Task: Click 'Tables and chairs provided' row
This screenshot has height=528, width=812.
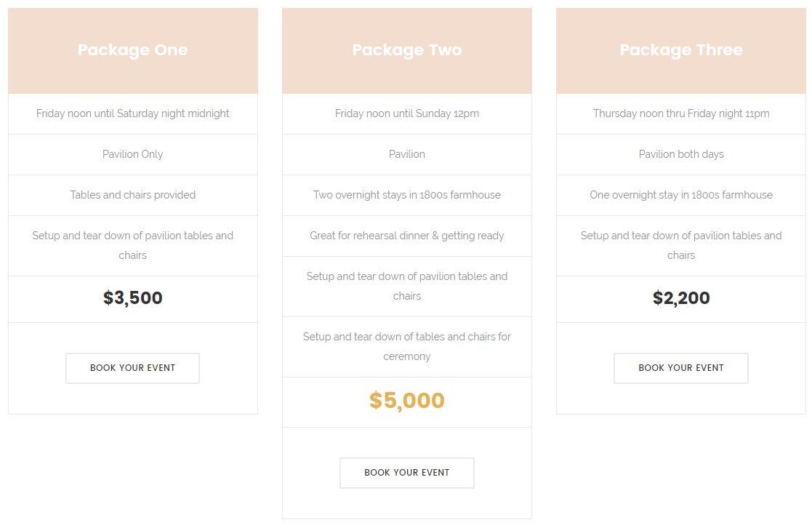Action: click(133, 196)
